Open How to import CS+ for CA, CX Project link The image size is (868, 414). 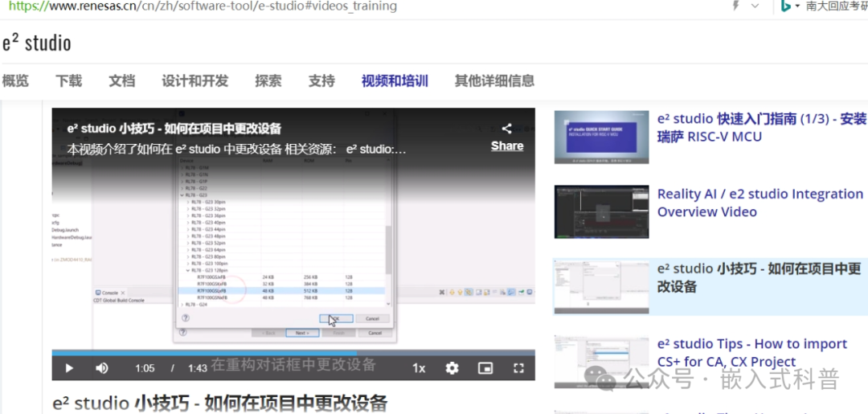752,353
